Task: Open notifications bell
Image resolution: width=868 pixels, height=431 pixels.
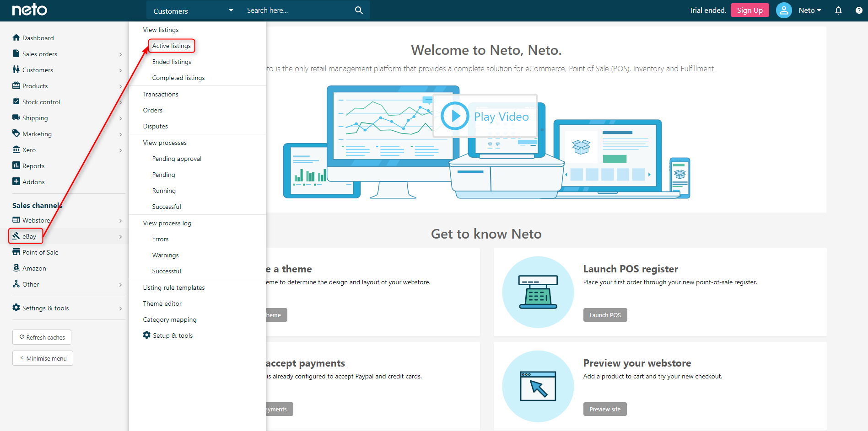Action: click(x=838, y=11)
